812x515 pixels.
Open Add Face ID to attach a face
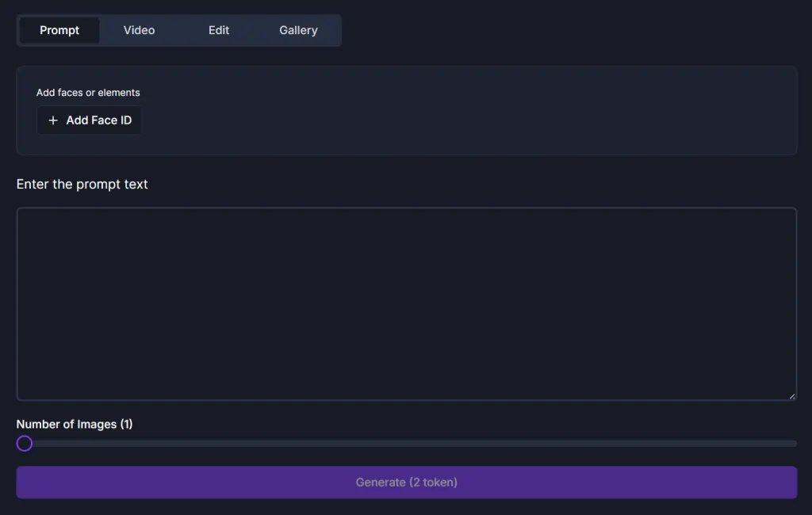(x=89, y=120)
